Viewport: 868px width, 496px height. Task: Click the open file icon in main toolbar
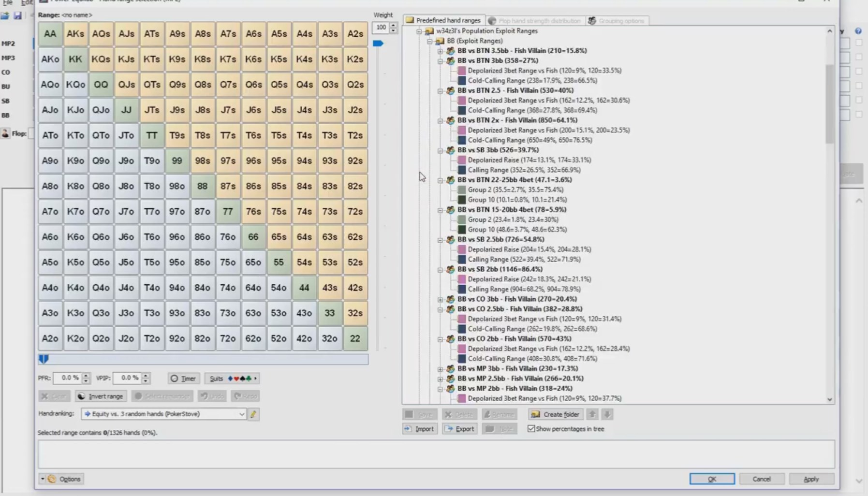coord(5,15)
